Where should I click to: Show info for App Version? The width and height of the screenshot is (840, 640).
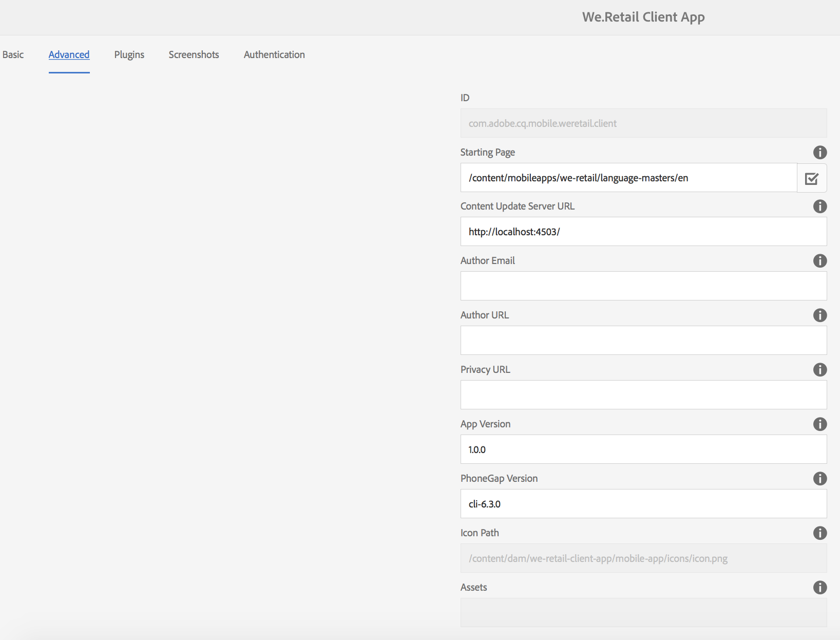pyautogui.click(x=820, y=424)
